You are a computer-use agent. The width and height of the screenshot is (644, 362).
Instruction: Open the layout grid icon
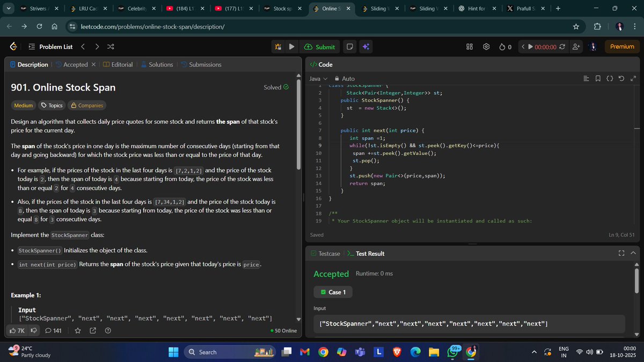[x=469, y=47]
